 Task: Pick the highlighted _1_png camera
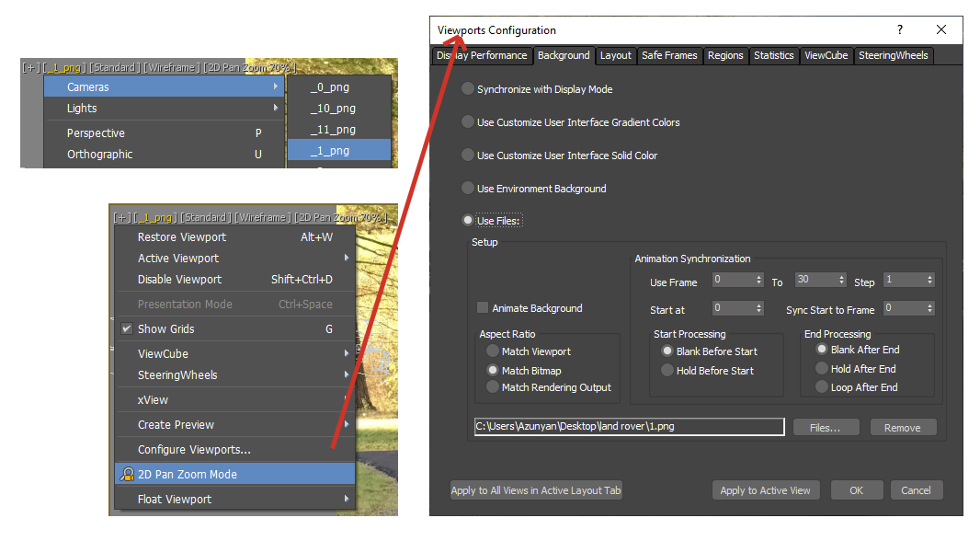click(x=339, y=150)
